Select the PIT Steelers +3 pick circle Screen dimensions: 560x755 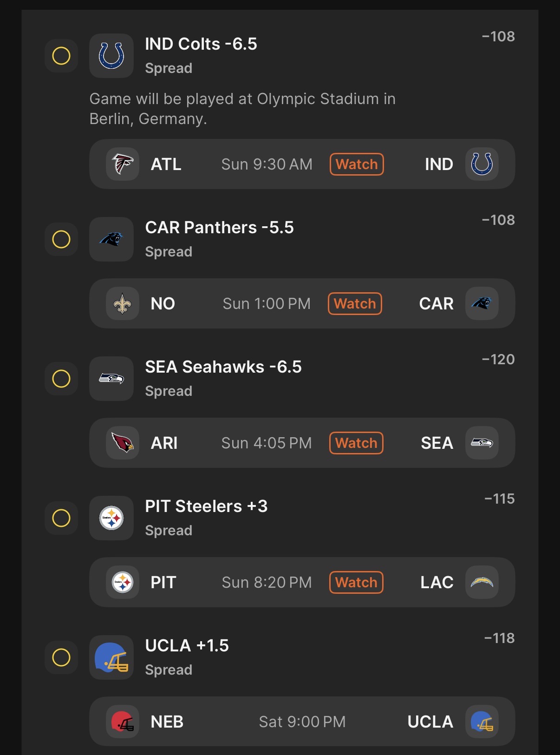61,518
